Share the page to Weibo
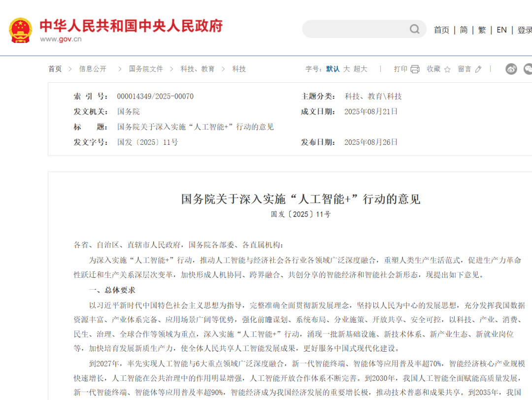 (511, 69)
